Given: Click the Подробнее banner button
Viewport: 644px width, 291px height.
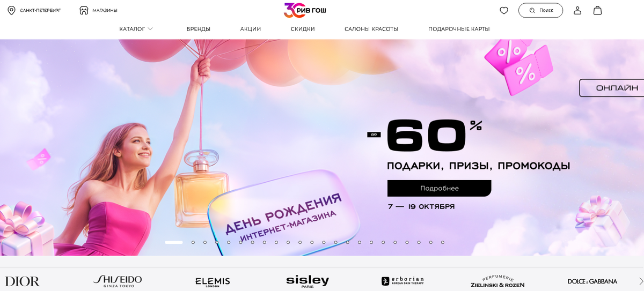Looking at the screenshot, I should click(439, 188).
